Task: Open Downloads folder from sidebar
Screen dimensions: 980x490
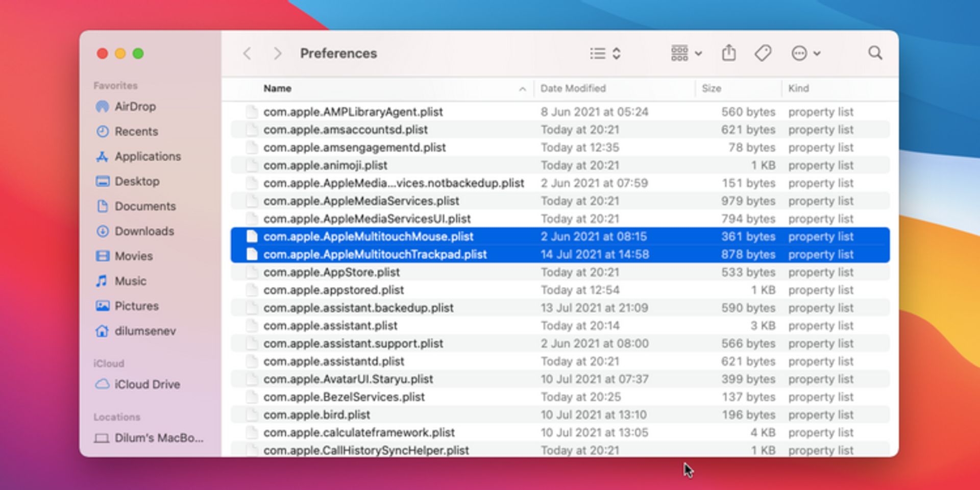Action: click(144, 231)
